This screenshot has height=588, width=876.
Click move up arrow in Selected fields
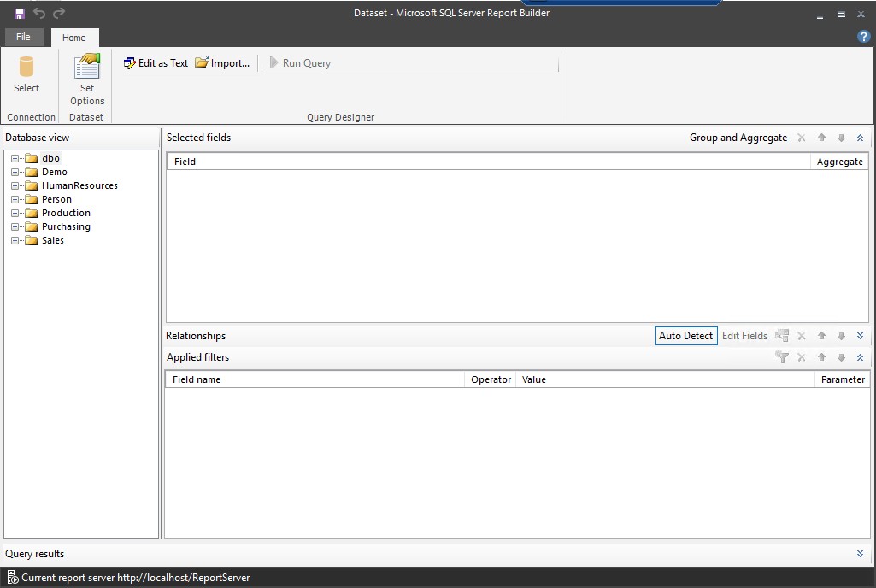click(x=821, y=138)
